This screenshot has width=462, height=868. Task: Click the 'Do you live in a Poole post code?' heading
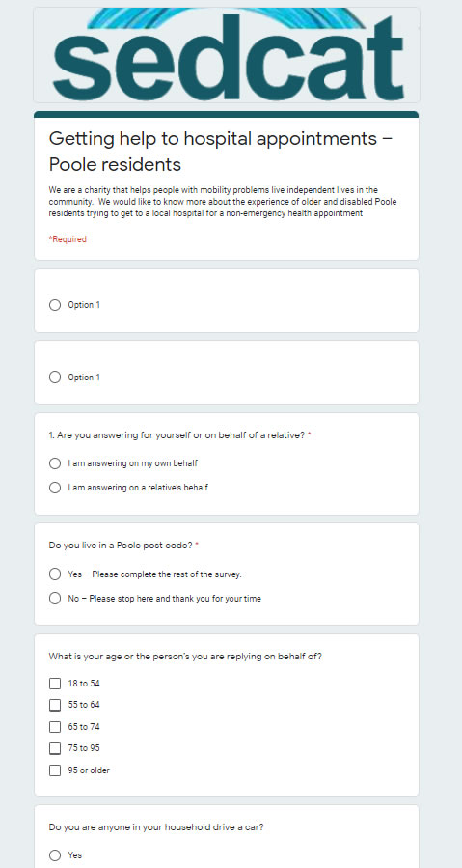(123, 546)
